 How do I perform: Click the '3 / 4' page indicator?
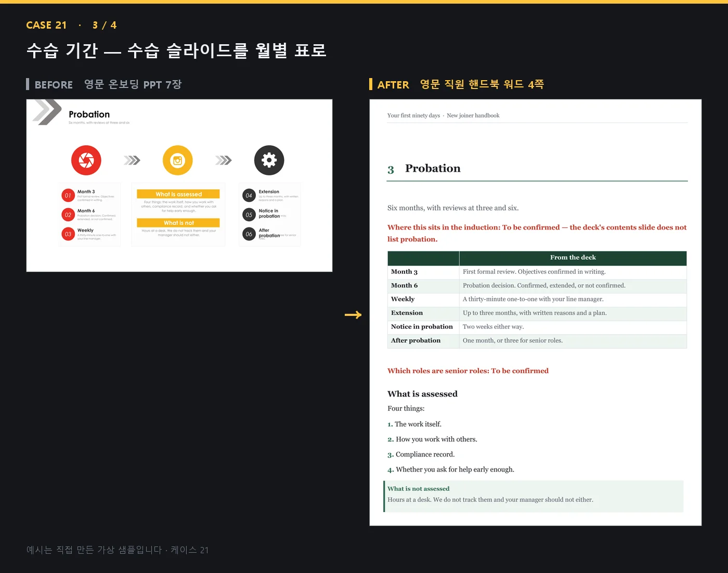105,25
